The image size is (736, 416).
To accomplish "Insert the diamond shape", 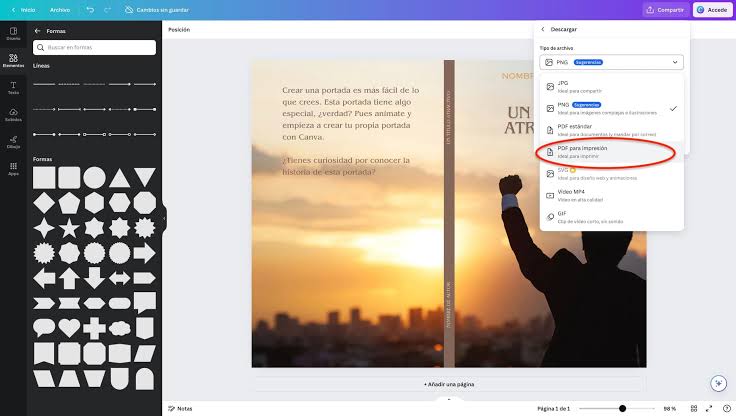I will (44, 203).
